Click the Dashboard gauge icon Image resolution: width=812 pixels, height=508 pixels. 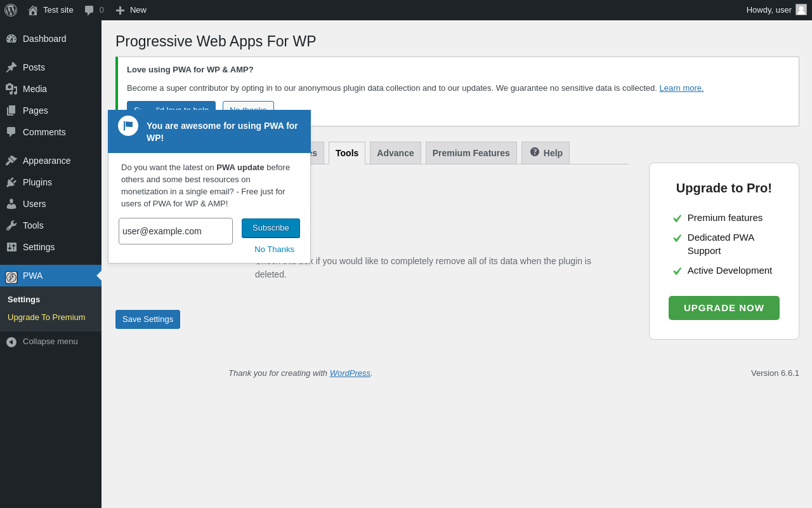[x=11, y=39]
